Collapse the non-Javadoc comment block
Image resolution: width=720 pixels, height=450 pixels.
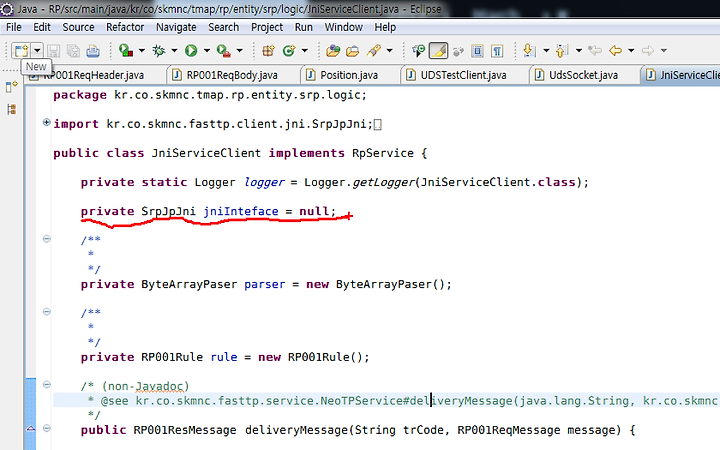click(x=46, y=385)
